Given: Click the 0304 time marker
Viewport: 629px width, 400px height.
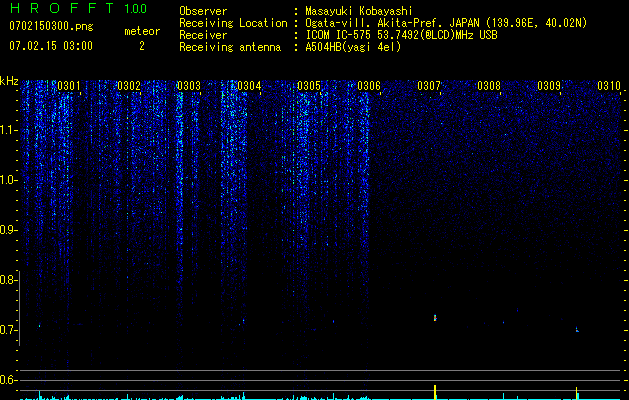Looking at the screenshot, I should pyautogui.click(x=249, y=86).
